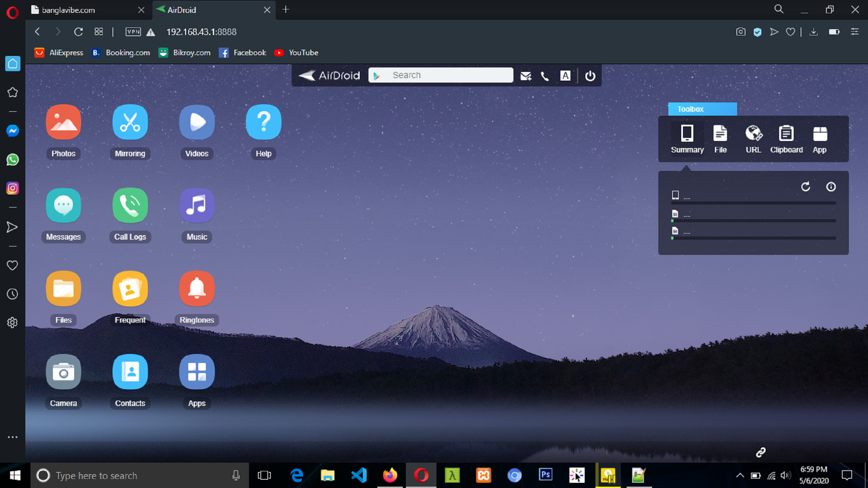This screenshot has width=868, height=488.
Task: Click the Camera app icon
Action: (x=63, y=372)
